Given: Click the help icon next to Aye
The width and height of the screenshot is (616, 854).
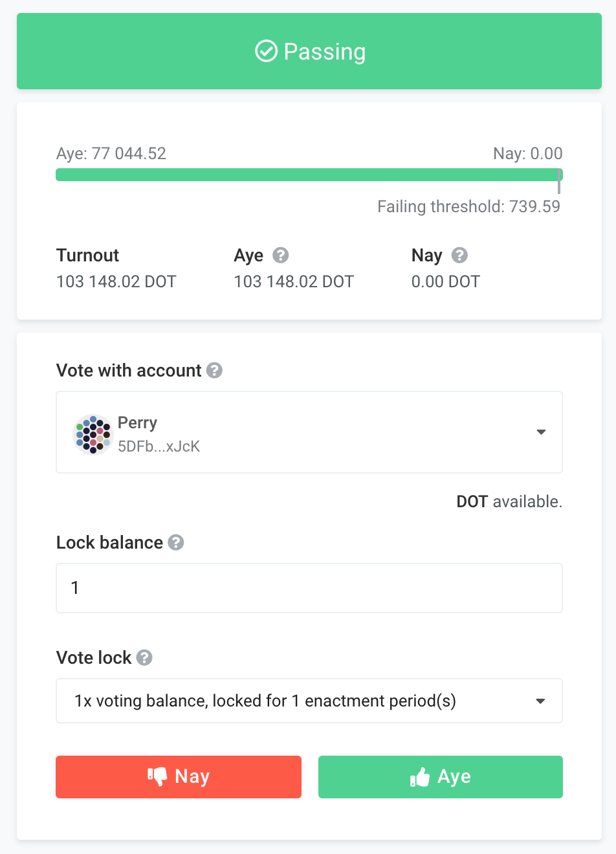Looking at the screenshot, I should click(280, 255).
